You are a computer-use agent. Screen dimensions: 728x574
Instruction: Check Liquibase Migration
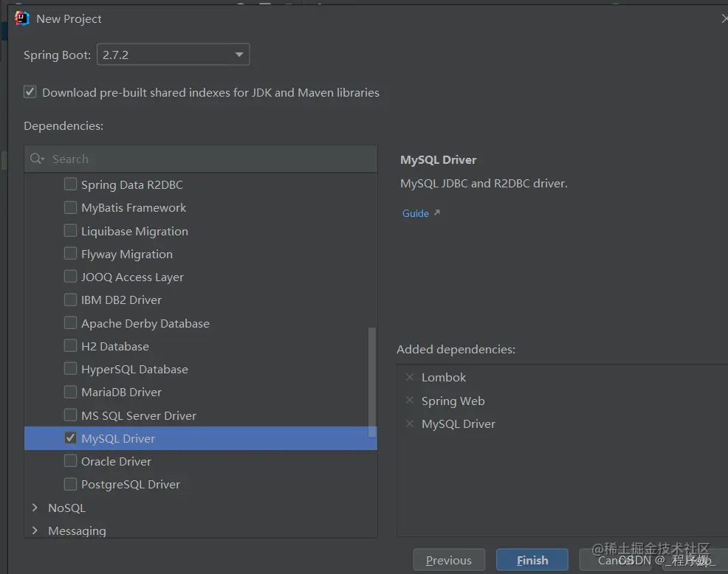[x=70, y=230]
